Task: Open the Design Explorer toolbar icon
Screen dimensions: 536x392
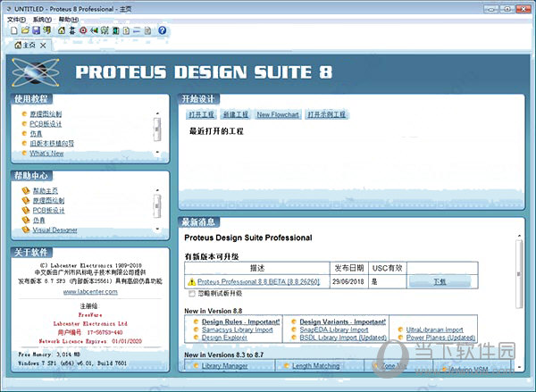Action: [115, 30]
